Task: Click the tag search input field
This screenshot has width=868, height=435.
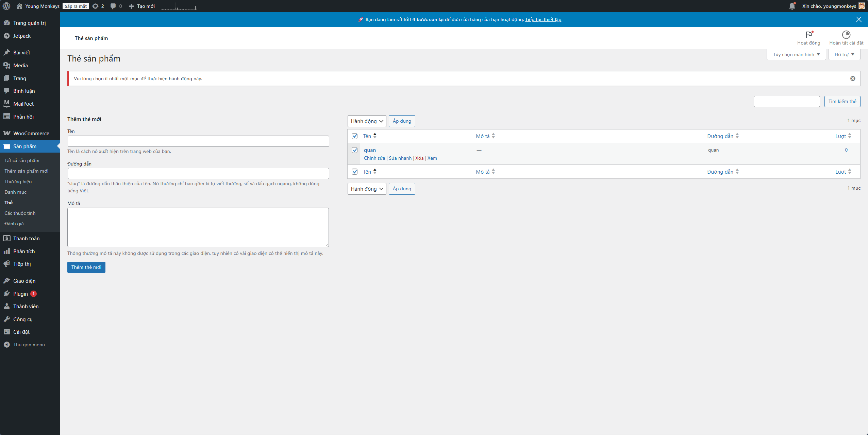Action: [786, 101]
